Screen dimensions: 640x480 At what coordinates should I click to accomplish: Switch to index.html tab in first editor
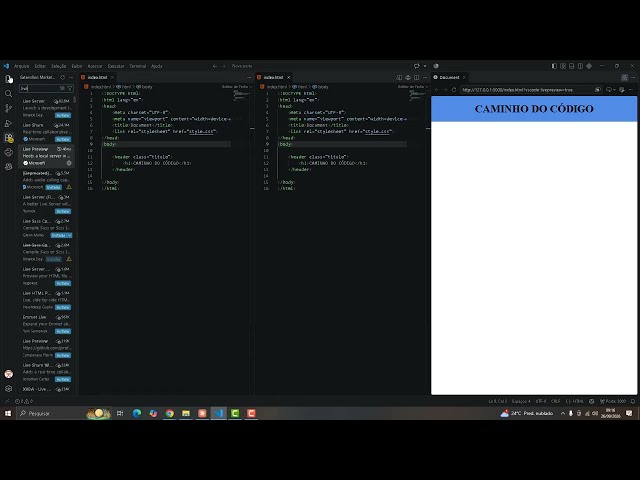pyautogui.click(x=97, y=77)
